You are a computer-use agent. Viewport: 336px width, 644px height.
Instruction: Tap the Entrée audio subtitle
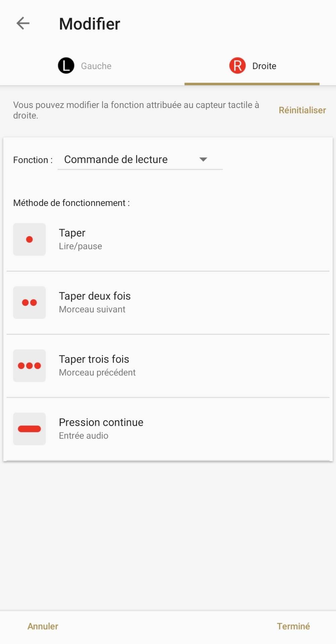[84, 436]
